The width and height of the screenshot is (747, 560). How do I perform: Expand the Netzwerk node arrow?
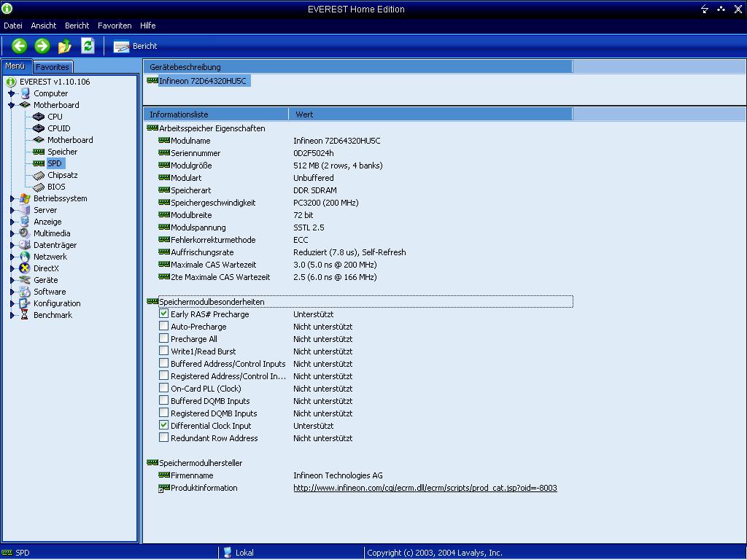pyautogui.click(x=12, y=257)
